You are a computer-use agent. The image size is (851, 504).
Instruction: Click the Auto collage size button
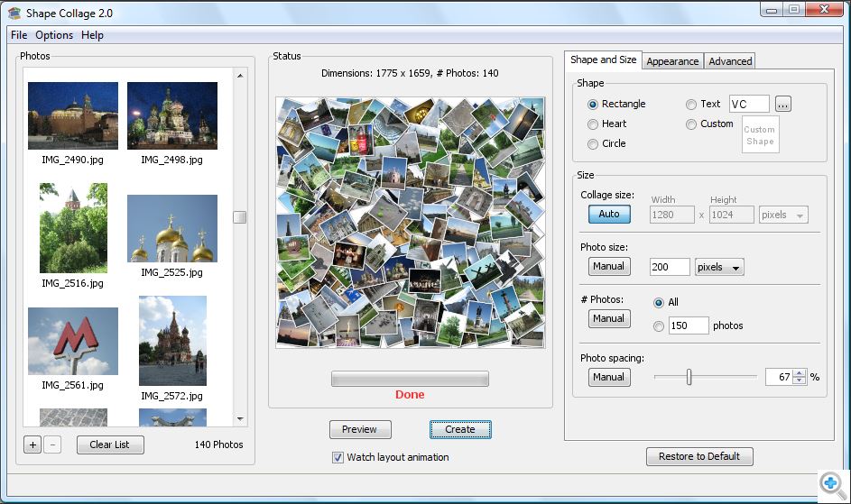tap(609, 215)
